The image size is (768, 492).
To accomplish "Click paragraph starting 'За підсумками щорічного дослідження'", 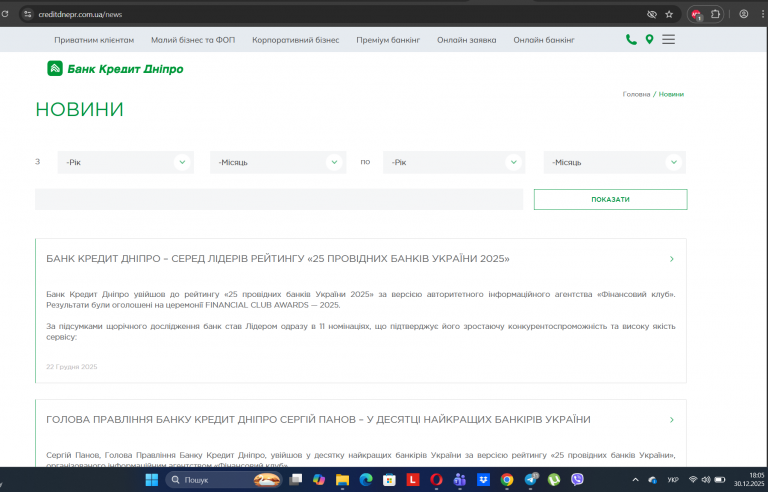I will [360, 331].
